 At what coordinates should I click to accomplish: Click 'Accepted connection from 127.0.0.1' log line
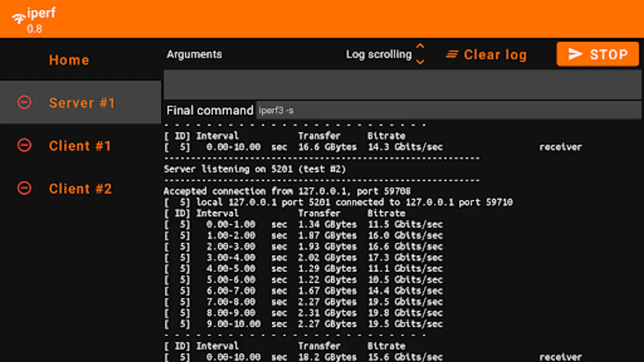(287, 191)
